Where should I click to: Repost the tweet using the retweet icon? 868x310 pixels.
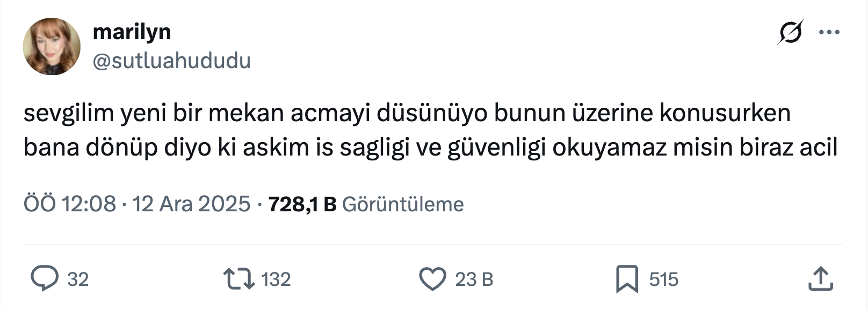click(238, 279)
